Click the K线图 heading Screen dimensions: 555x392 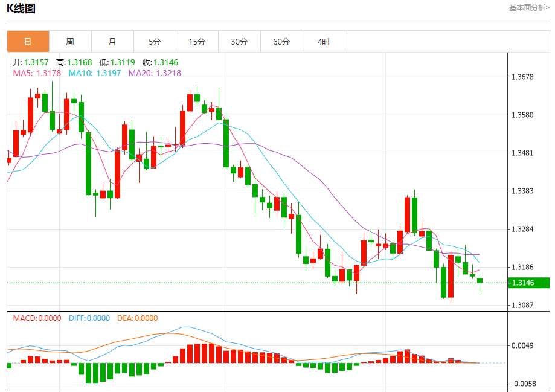click(x=21, y=8)
